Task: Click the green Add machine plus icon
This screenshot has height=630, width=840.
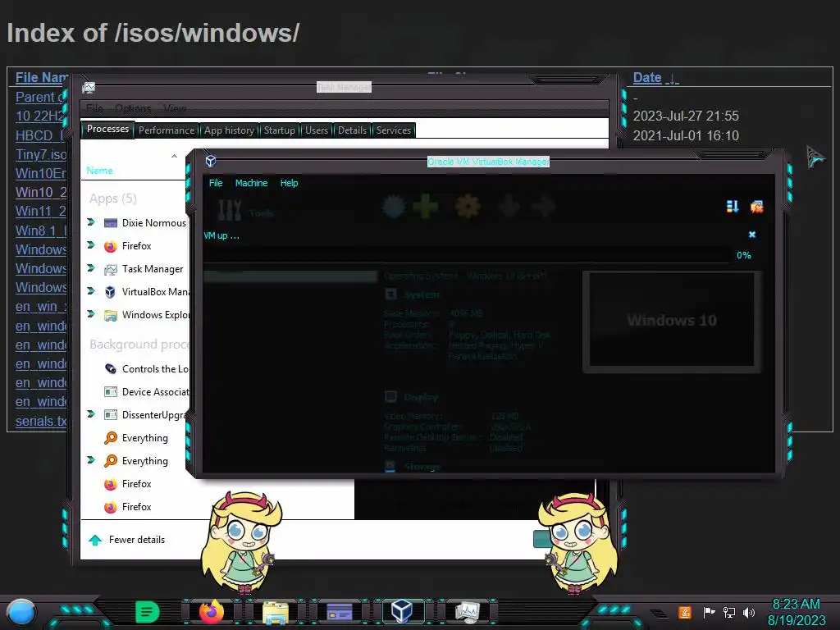Action: click(x=426, y=207)
